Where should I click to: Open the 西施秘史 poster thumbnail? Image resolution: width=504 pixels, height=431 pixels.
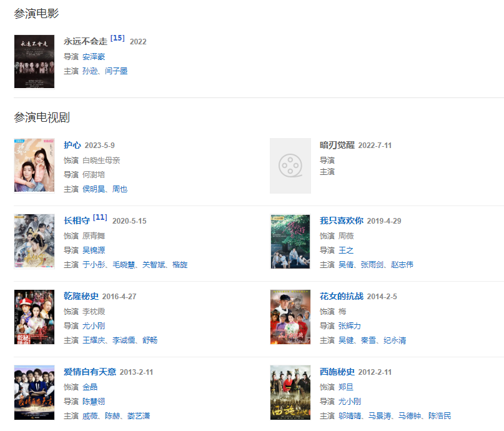290,392
